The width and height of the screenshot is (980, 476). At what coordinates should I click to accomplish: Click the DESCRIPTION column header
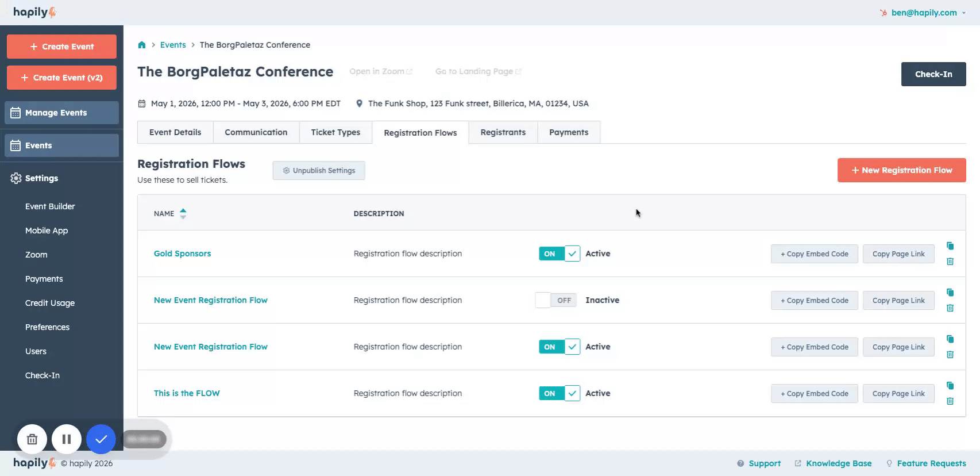(379, 213)
